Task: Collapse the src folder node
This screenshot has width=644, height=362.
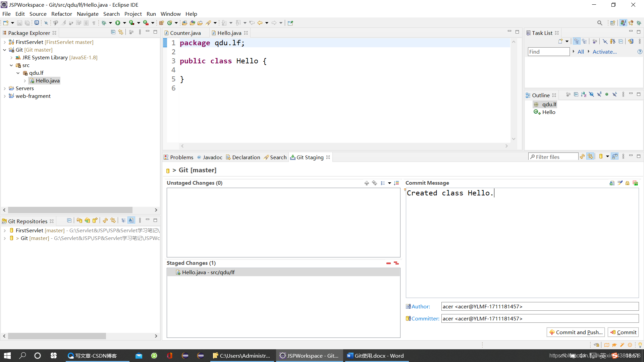Action: [11, 65]
